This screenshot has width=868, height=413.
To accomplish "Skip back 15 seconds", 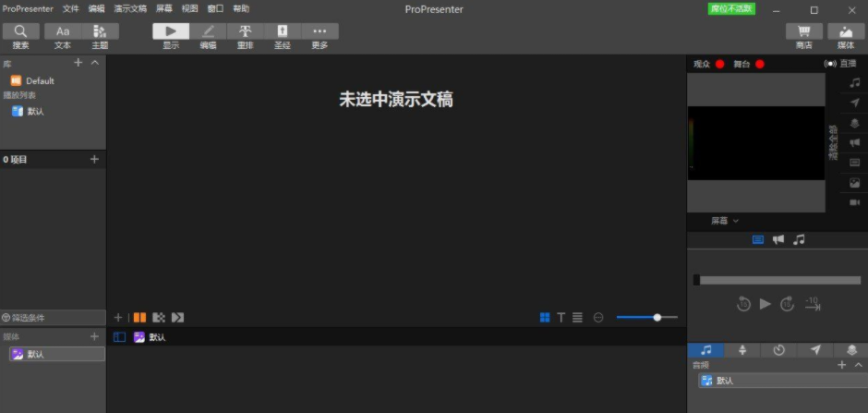I will 743,304.
